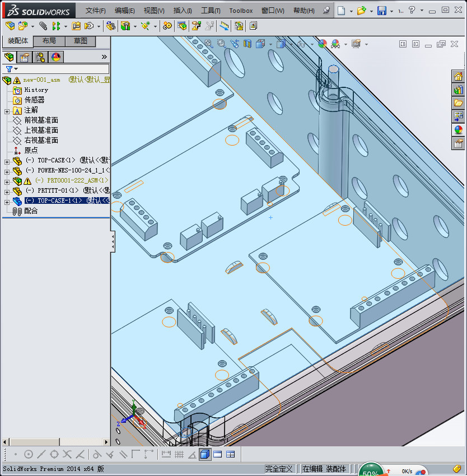This screenshot has height=476, width=467.
Task: Click the Linear Component Pattern icon
Action: pos(56,26)
